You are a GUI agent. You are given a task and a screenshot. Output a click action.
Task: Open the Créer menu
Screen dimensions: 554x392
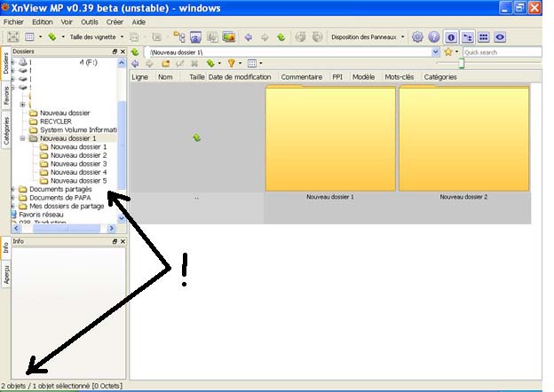tap(115, 22)
